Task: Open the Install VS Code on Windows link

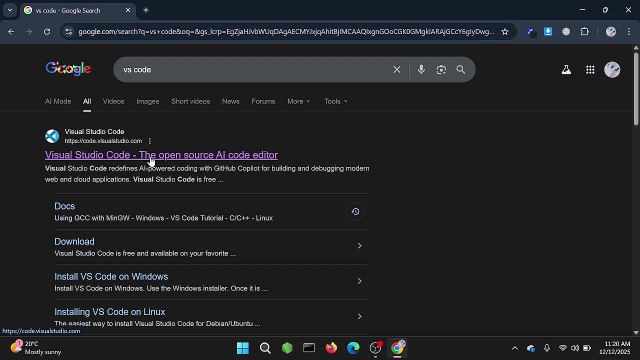Action: 111,277
